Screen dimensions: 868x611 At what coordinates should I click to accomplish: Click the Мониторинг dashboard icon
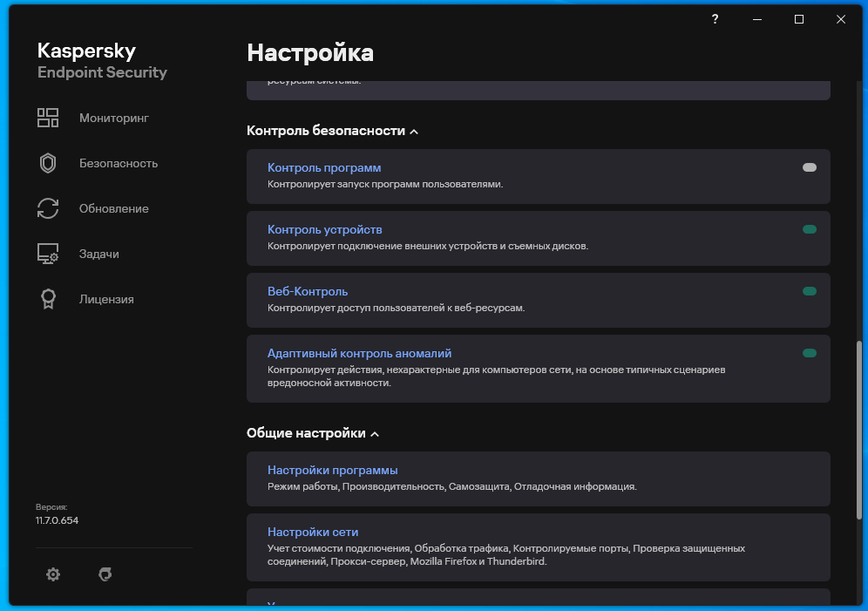point(48,118)
